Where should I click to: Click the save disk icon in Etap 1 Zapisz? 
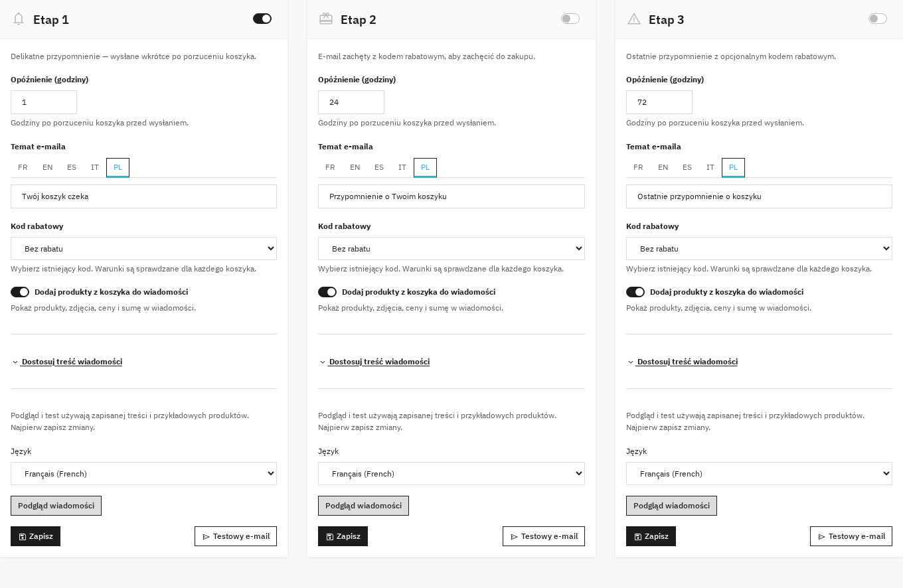click(x=23, y=536)
